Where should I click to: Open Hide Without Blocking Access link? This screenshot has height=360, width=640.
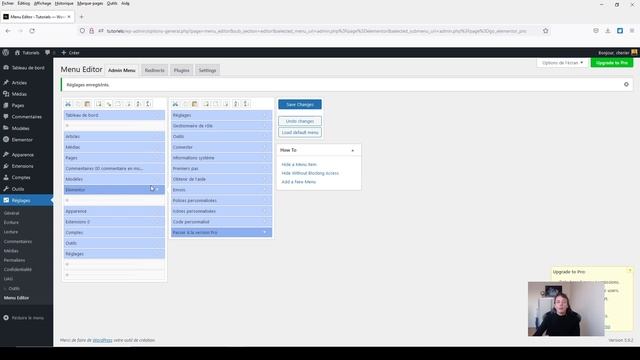[310, 173]
